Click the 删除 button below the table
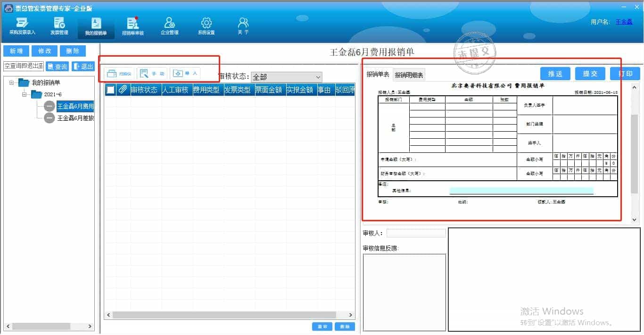 click(x=345, y=327)
